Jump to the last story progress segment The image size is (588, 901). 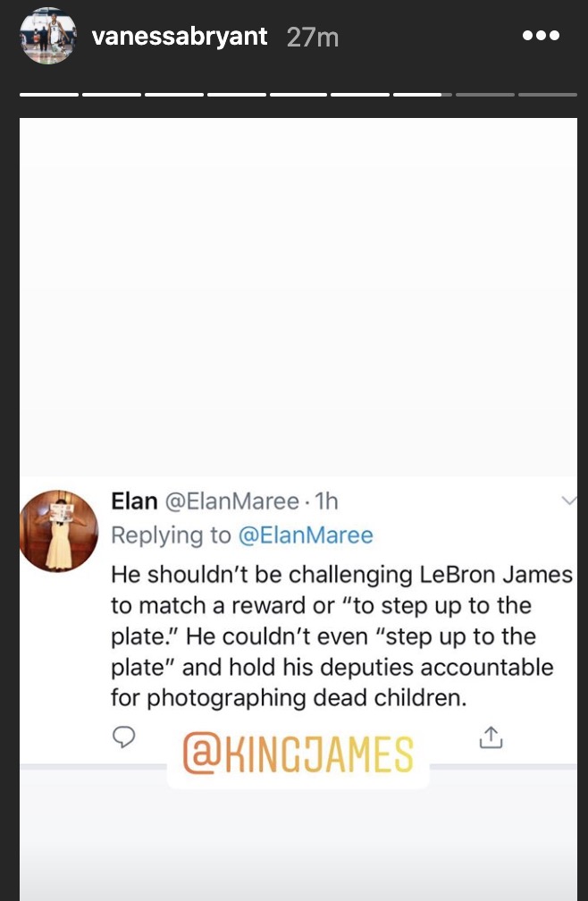[548, 94]
